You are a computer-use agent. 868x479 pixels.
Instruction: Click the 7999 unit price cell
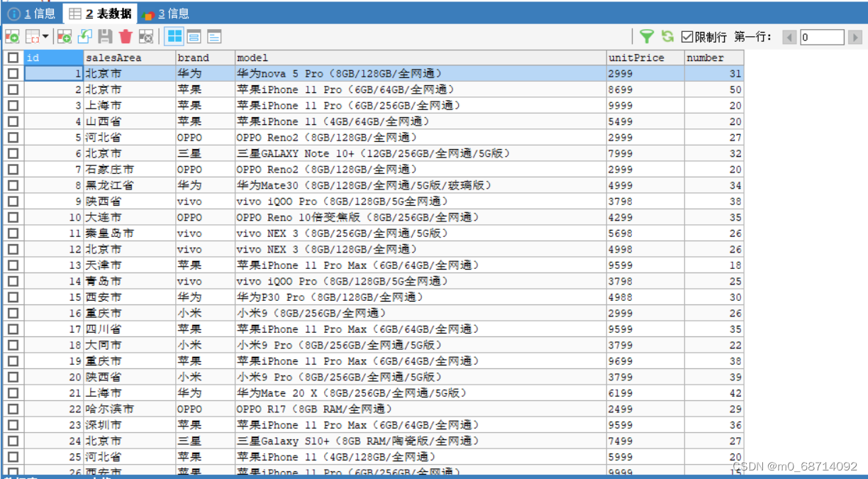pyautogui.click(x=645, y=153)
